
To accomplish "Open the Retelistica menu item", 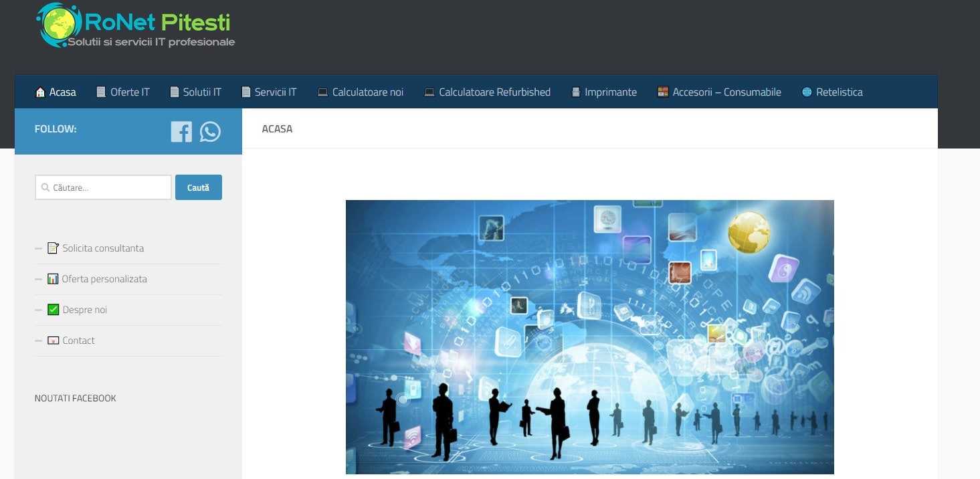I will pyautogui.click(x=832, y=92).
